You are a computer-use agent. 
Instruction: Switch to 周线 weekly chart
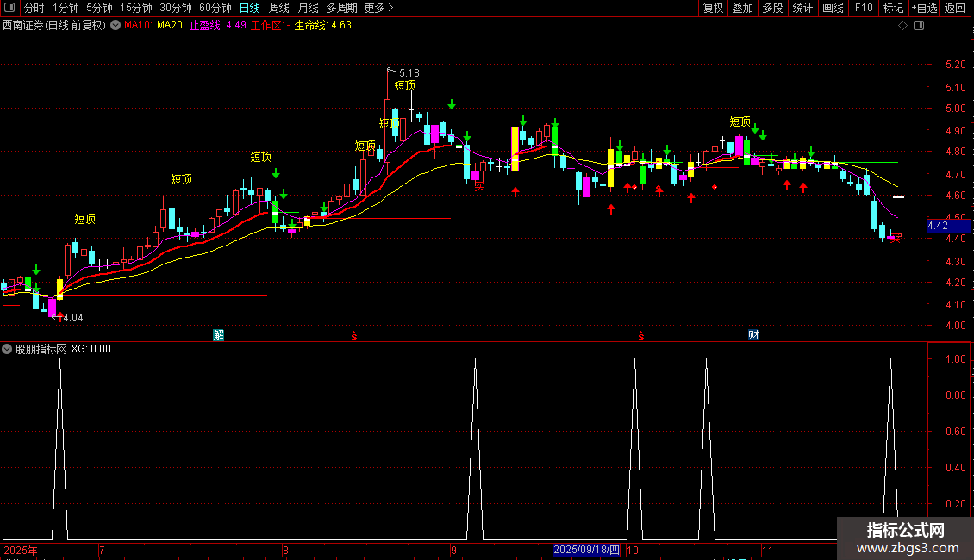[x=279, y=8]
